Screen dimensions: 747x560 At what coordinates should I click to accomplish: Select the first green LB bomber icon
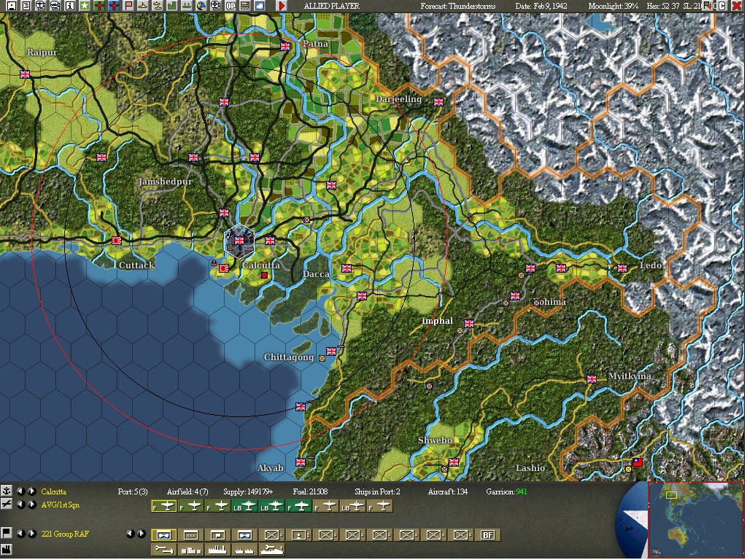pyautogui.click(x=245, y=506)
